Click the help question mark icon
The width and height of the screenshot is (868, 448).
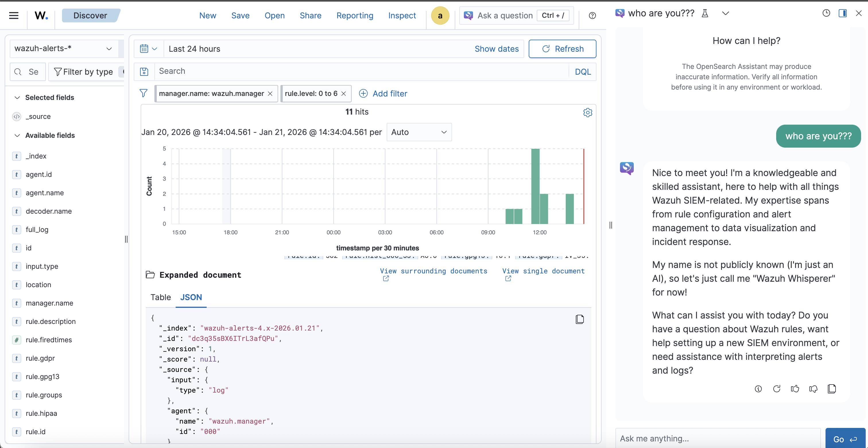(592, 16)
